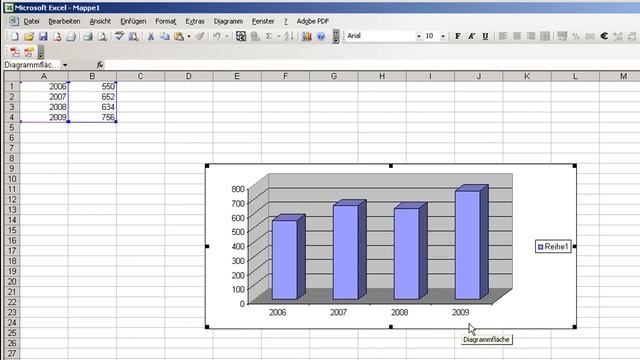
Task: Click the merge and center icon
Action: click(x=545, y=36)
